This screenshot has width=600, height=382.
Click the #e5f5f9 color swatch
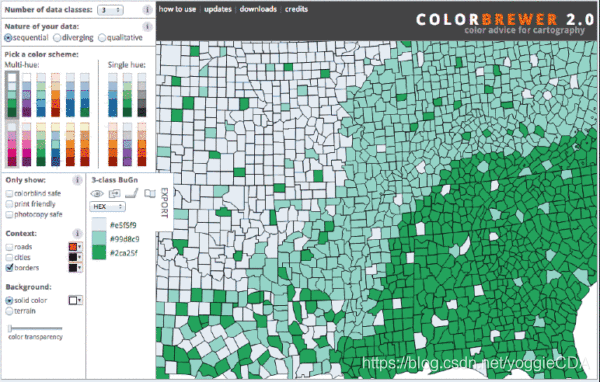click(x=99, y=225)
